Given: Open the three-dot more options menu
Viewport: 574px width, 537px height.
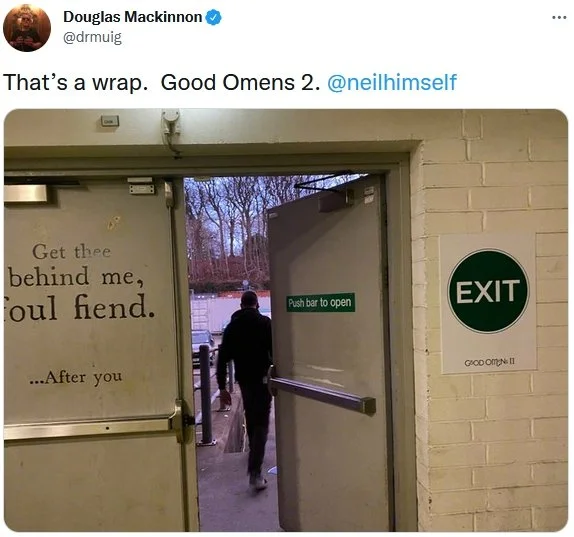Looking at the screenshot, I should pos(559,17).
